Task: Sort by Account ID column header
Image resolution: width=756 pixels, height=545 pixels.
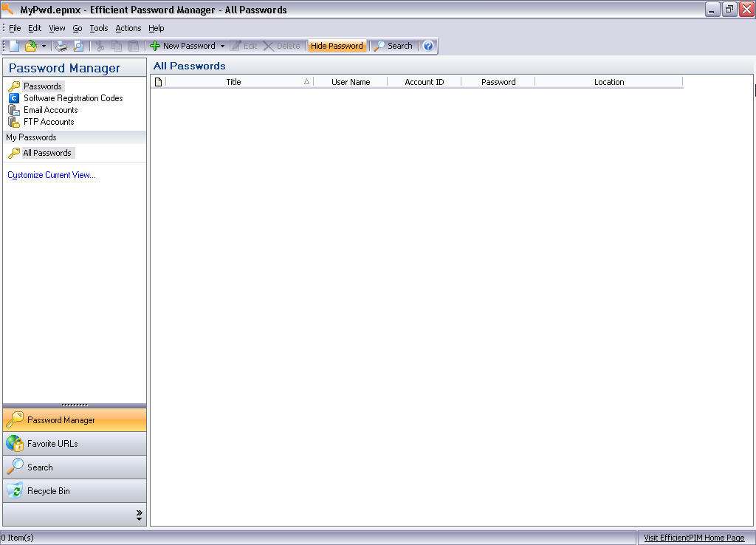Action: (x=425, y=82)
